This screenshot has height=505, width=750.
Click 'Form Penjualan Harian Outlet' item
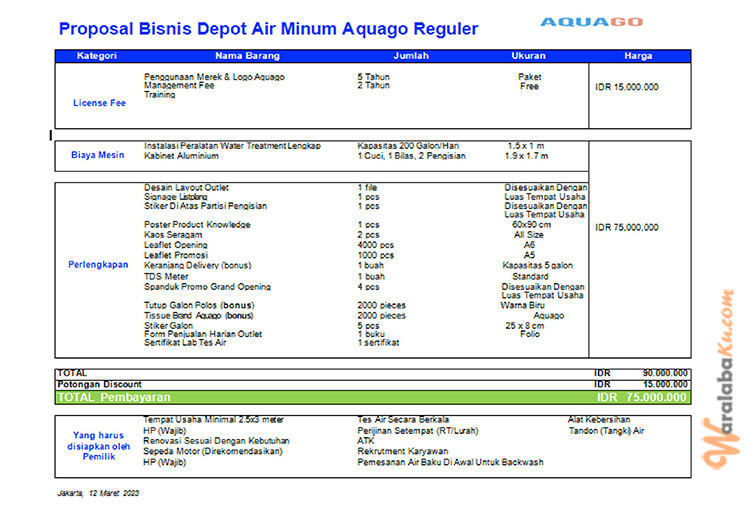click(203, 334)
